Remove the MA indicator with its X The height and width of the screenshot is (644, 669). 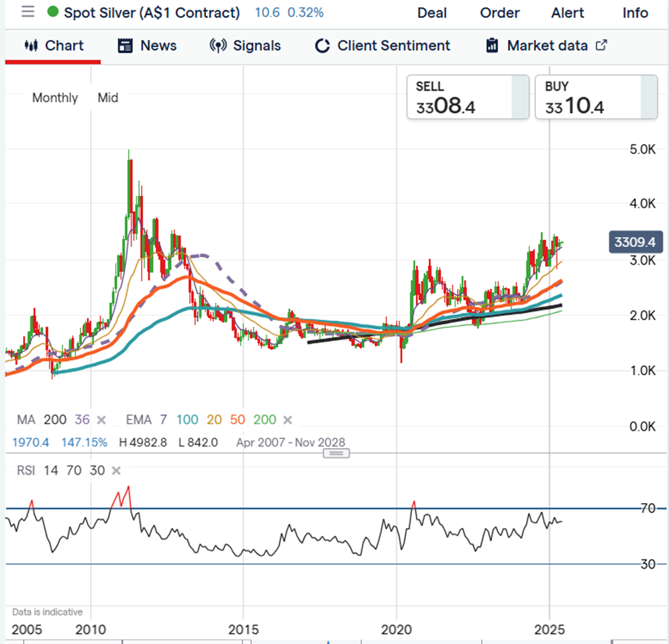point(101,420)
